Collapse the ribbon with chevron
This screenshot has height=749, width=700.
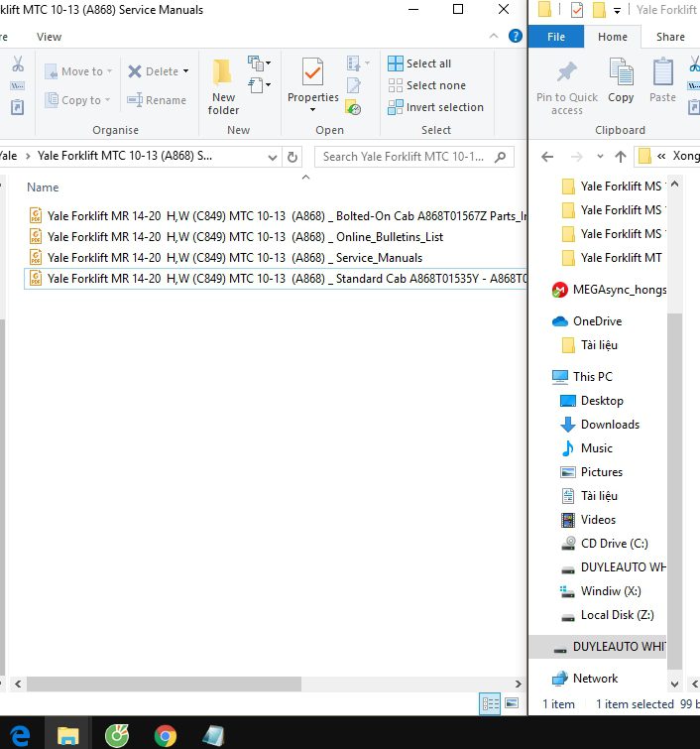[x=494, y=36]
